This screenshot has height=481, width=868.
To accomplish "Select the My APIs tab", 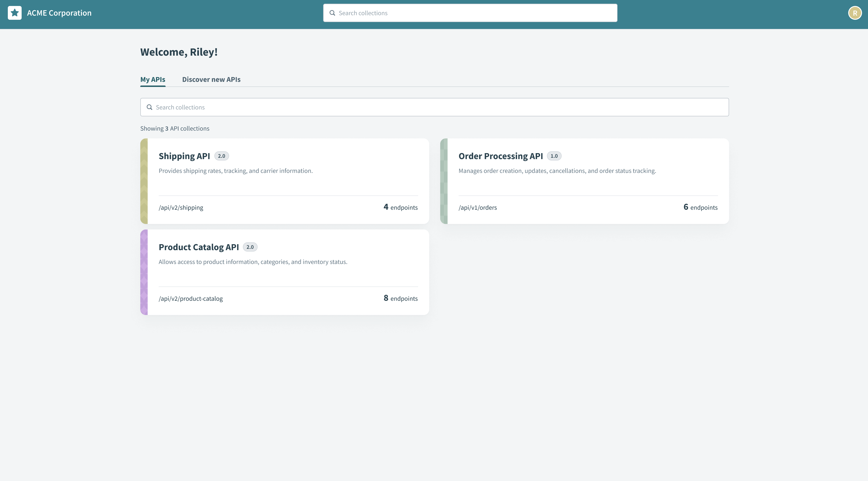I will point(153,80).
